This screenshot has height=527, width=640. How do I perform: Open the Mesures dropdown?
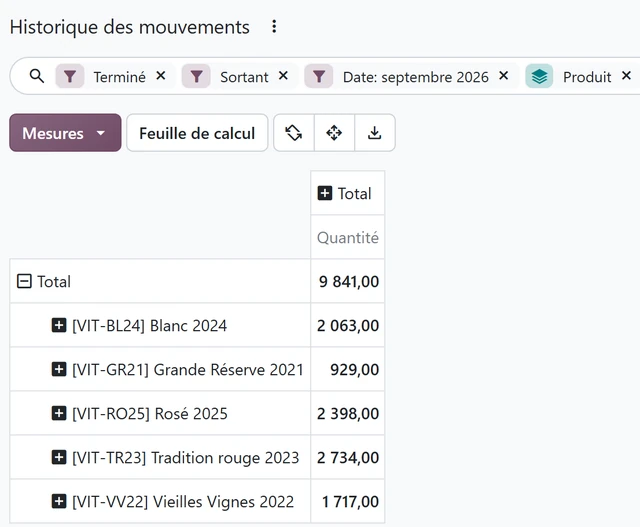[65, 133]
